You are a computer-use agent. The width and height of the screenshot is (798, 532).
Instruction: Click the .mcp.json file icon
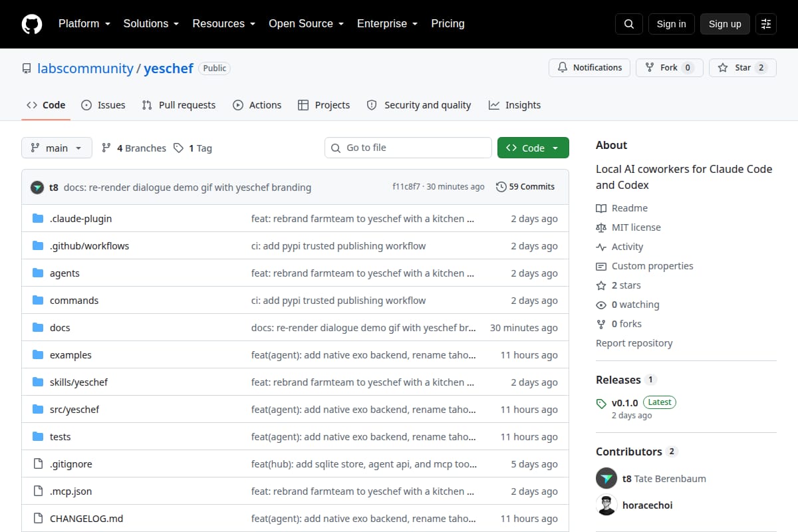click(38, 491)
